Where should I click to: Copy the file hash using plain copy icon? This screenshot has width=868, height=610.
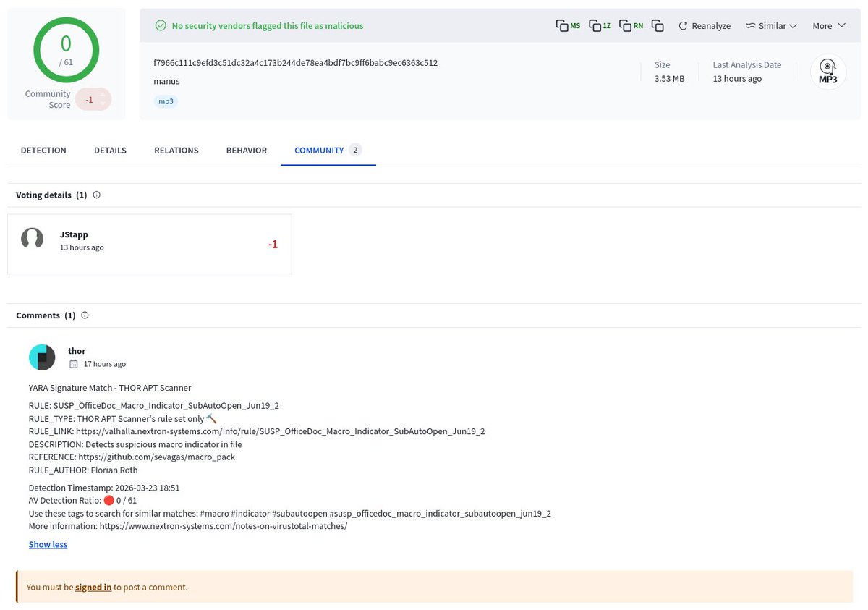658,25
